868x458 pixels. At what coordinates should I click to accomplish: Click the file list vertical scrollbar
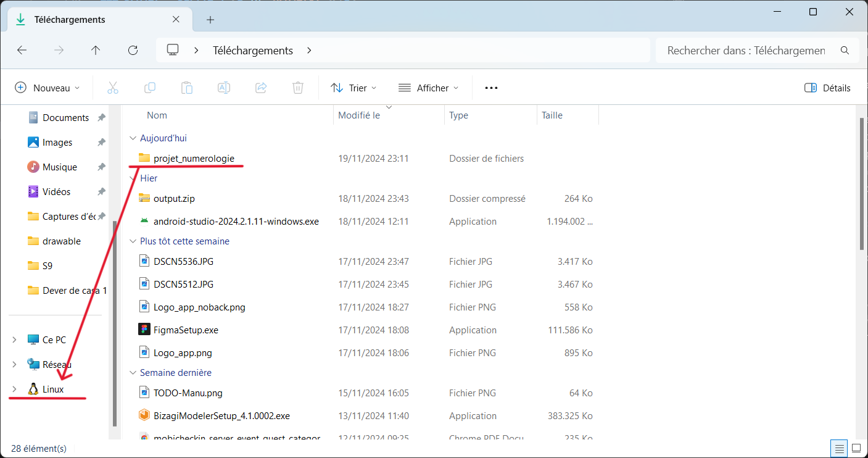coord(862,184)
